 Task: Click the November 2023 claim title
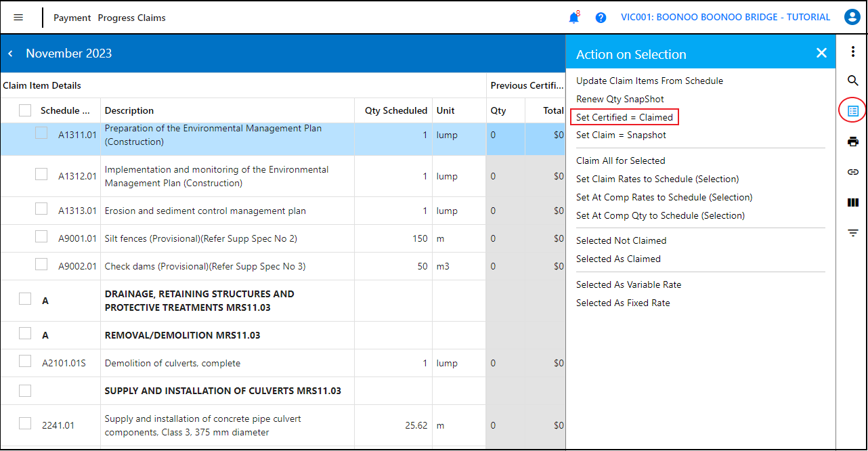[69, 53]
